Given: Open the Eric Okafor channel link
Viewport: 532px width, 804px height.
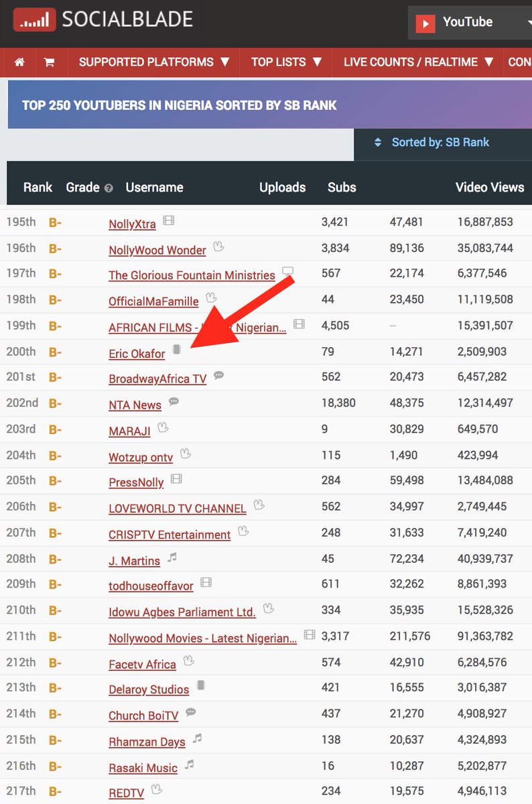Looking at the screenshot, I should point(137,354).
